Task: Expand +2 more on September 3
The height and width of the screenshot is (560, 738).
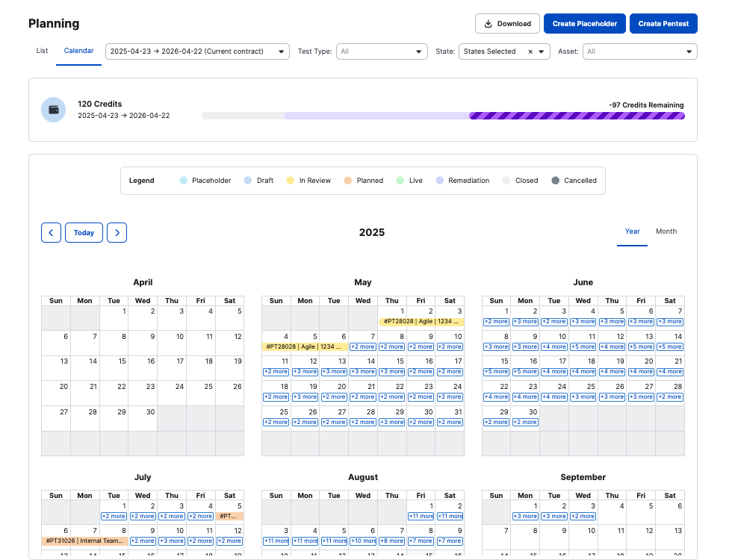Action: click(583, 516)
